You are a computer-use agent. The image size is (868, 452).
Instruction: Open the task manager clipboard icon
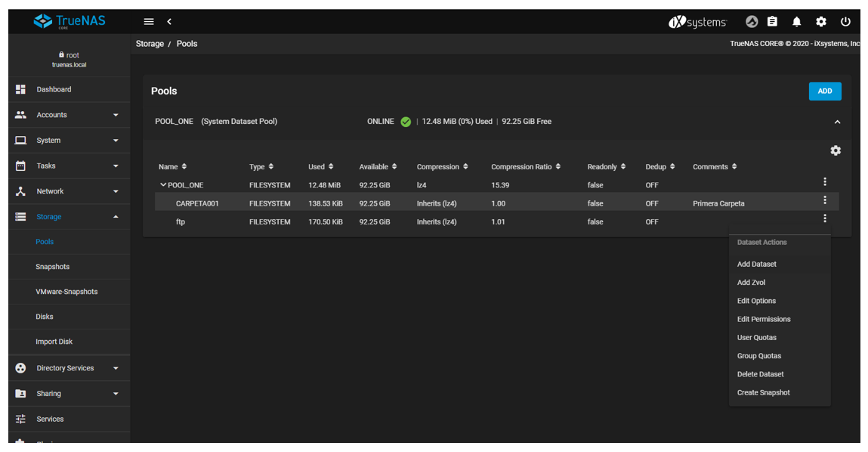pyautogui.click(x=772, y=22)
